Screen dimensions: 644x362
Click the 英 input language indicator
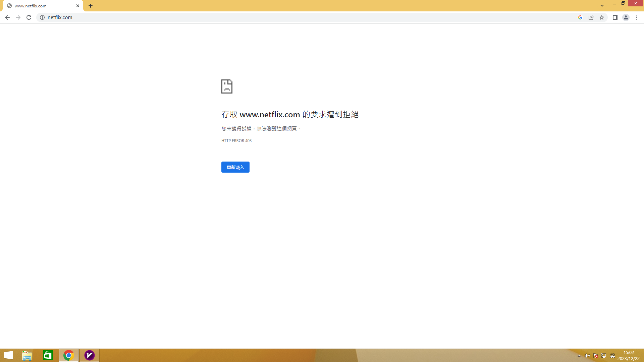pyautogui.click(x=612, y=356)
